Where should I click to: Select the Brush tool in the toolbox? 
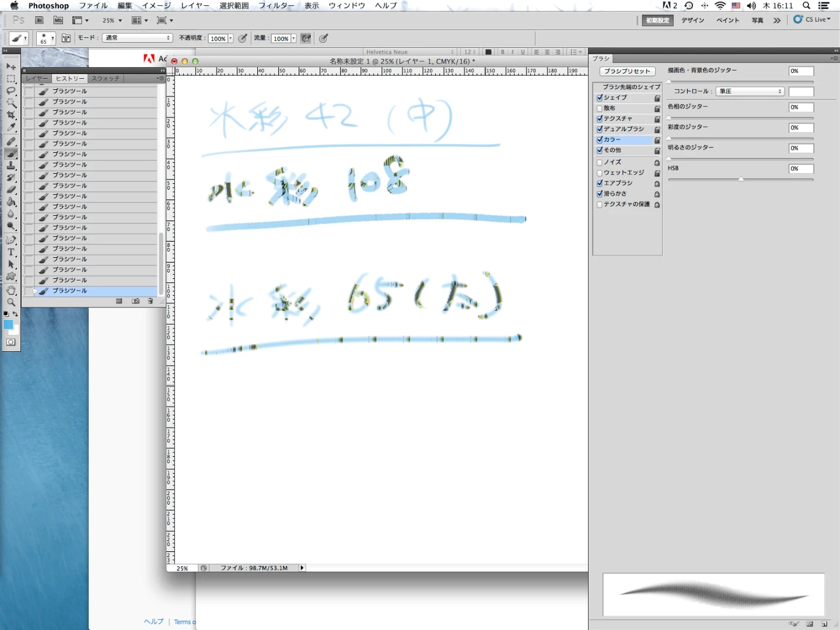[11, 153]
